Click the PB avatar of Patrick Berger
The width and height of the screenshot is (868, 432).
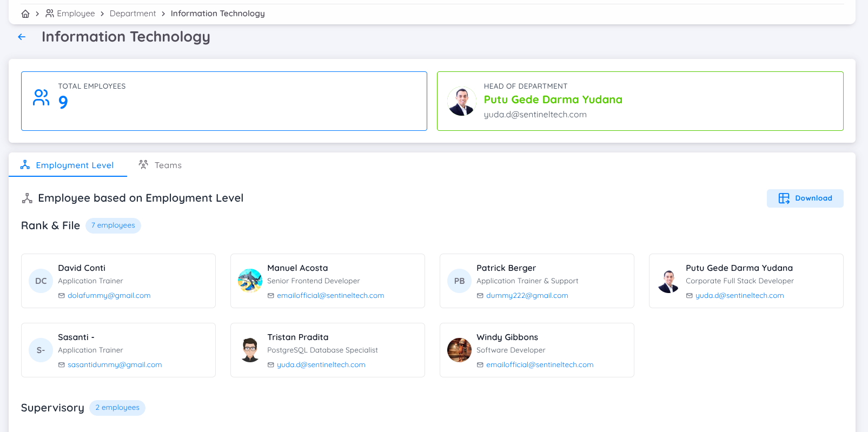coord(460,281)
